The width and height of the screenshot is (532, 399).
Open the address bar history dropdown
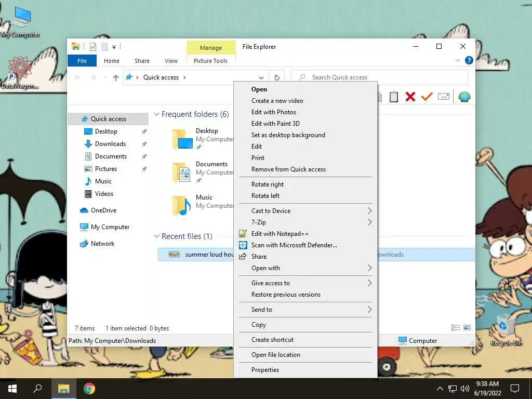pos(261,78)
